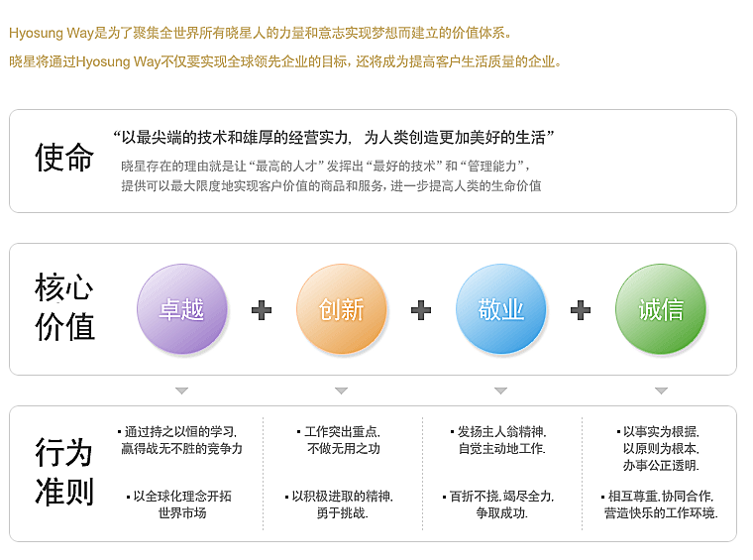Click the purple 卓越 circle
Screen dimensions: 753x560
(182, 309)
